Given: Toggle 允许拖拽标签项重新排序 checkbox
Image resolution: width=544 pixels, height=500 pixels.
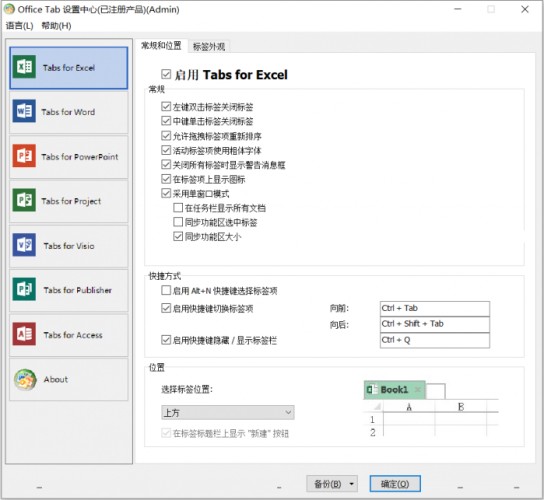Looking at the screenshot, I should [166, 135].
